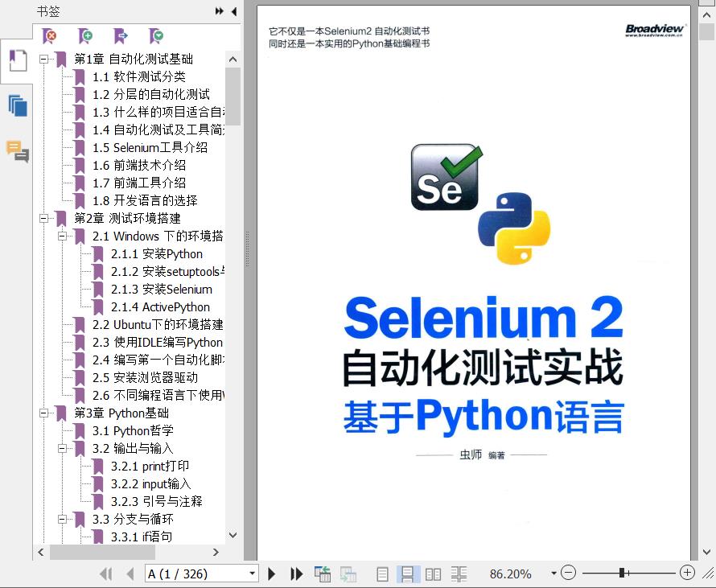
Task: Collapse the 第2章 测试环境搭建 node
Action: tap(43, 218)
